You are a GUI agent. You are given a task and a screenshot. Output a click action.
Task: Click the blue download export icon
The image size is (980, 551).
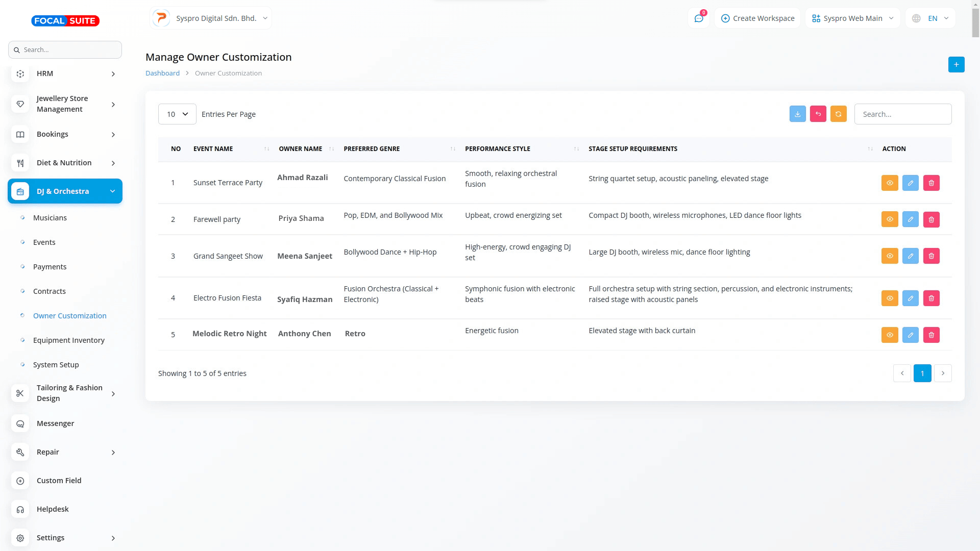point(797,114)
